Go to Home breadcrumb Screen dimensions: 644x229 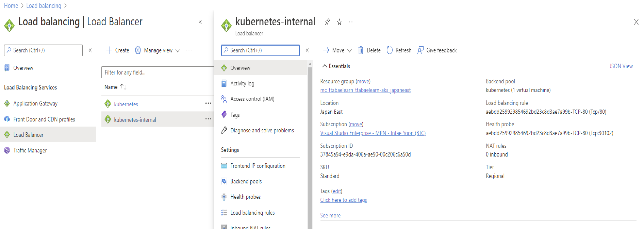pos(11,5)
